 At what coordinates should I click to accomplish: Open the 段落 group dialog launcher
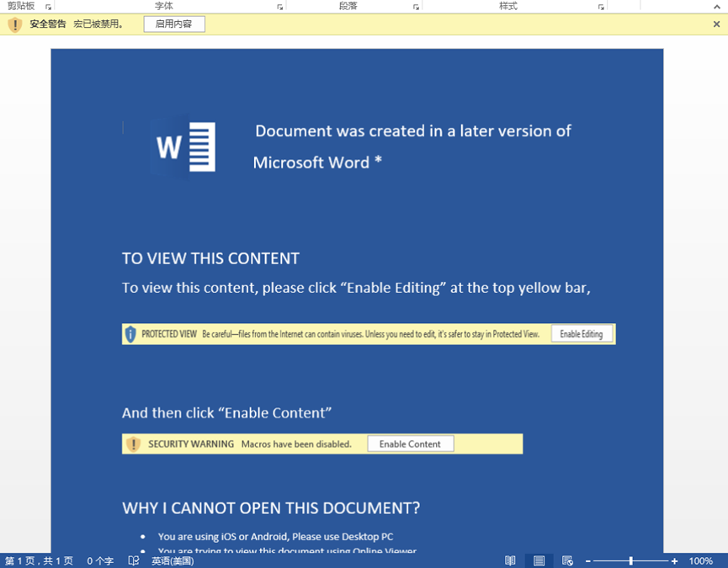[416, 7]
